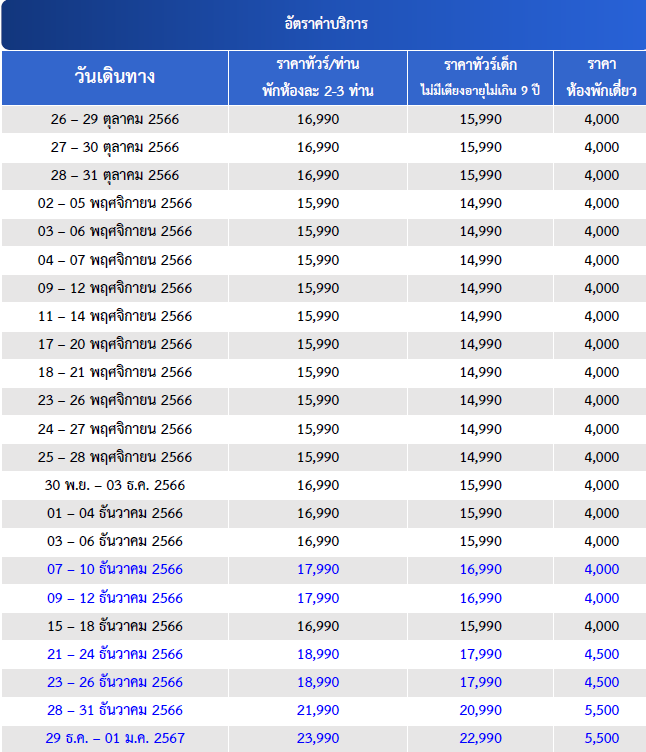The width and height of the screenshot is (646, 752).
Task: Select the date '30 พ.ย. – 03 ธ.ค. 2566'
Action: tap(115, 485)
